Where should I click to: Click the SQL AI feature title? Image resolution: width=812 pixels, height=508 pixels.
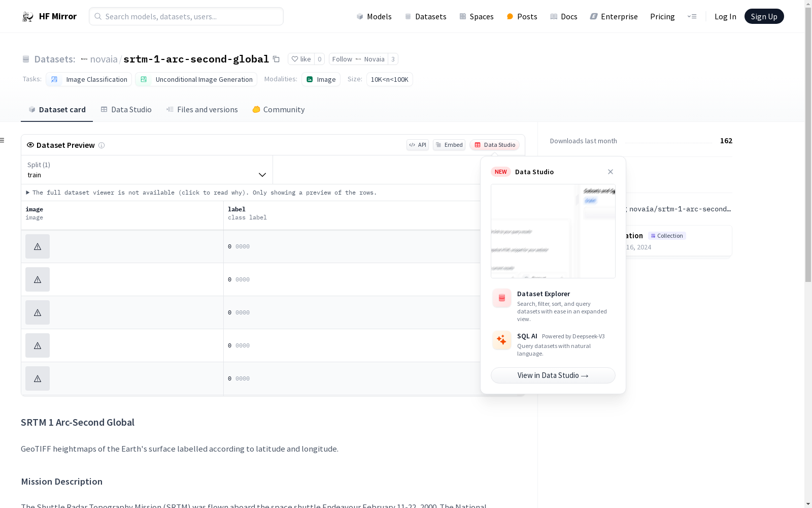tap(527, 336)
